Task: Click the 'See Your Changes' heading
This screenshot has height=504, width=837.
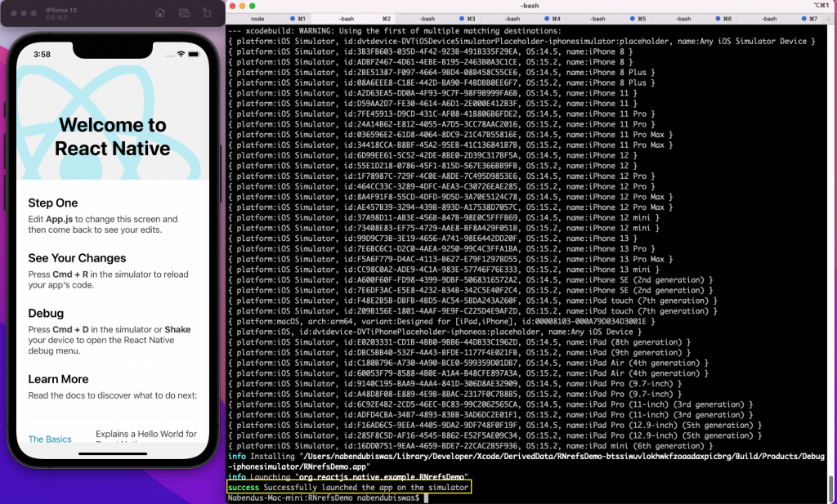Action: tap(77, 258)
